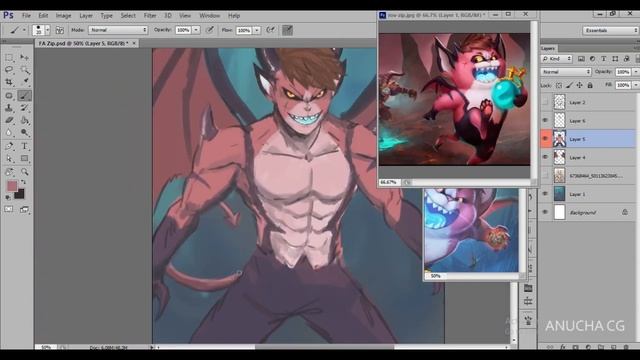Hide Layer 4 visibility eye

tap(545, 157)
